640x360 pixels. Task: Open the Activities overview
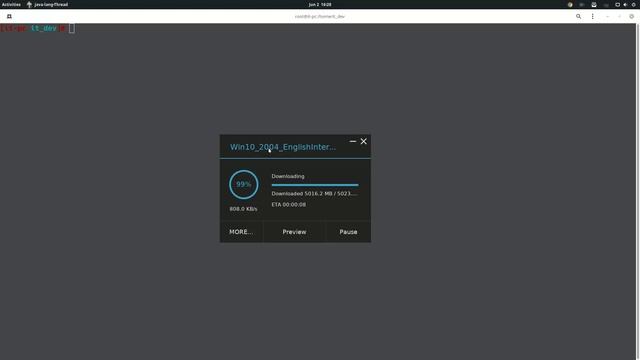point(11,4)
